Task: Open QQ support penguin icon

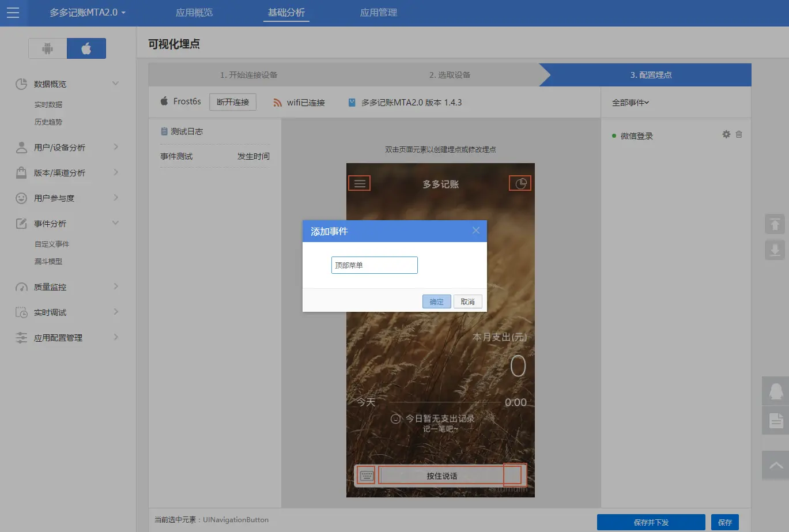Action: click(x=776, y=391)
